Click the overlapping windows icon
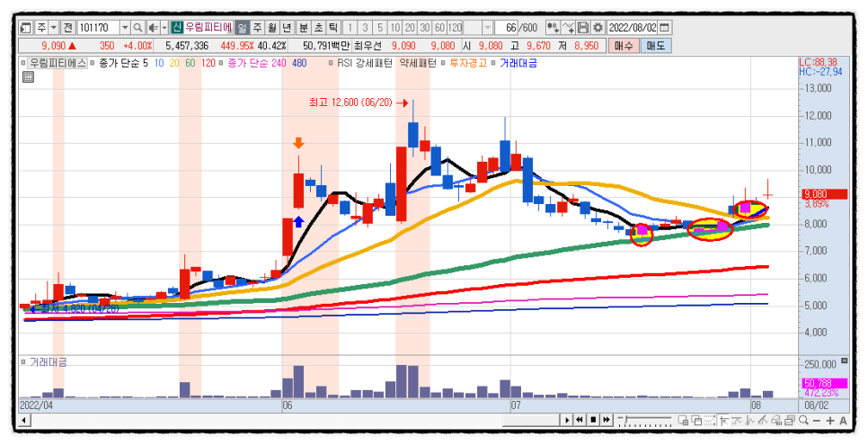This screenshot has height=445, width=868. pos(696,421)
